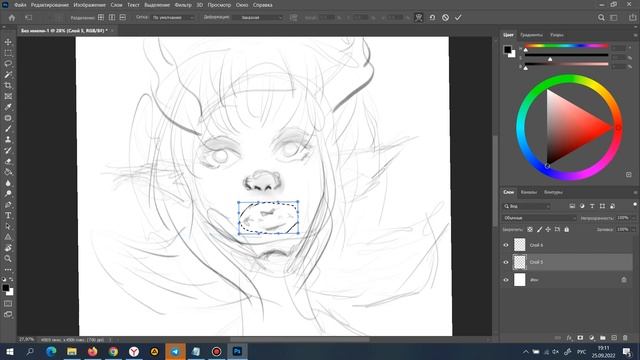
Task: Select layer Слой 6 thumbnail
Action: (520, 245)
